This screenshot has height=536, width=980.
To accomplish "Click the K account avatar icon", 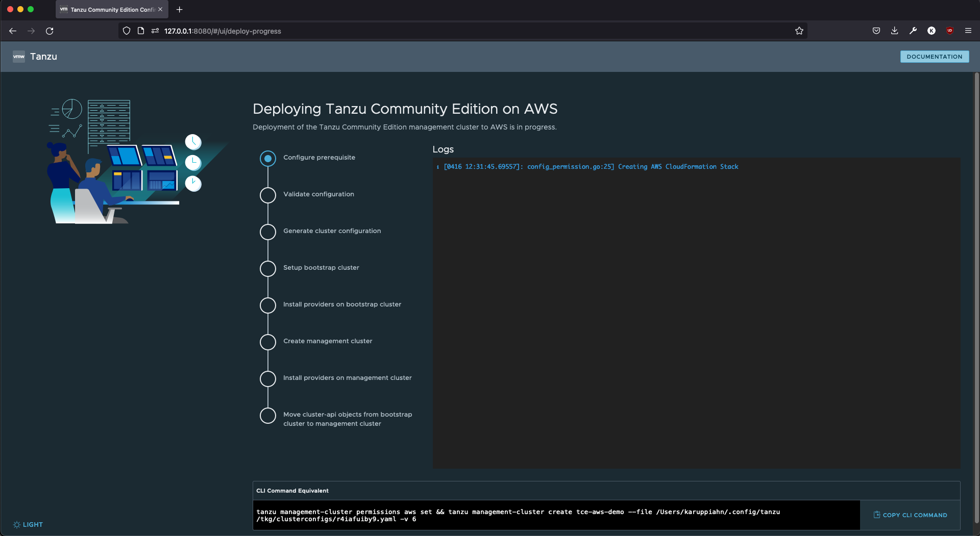I will pyautogui.click(x=932, y=31).
